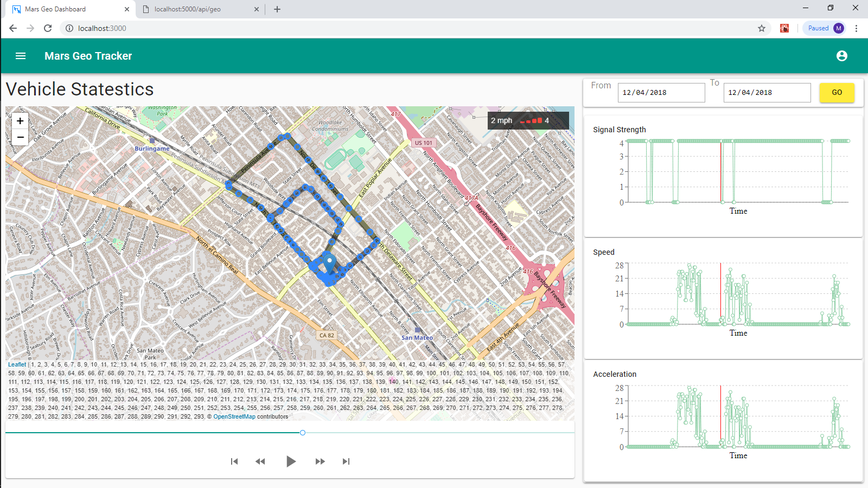
Task: Click the Vehicle Statestics heading
Action: tap(80, 89)
